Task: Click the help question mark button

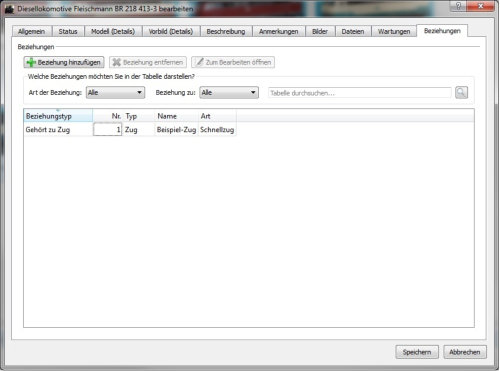Action: pos(458,5)
